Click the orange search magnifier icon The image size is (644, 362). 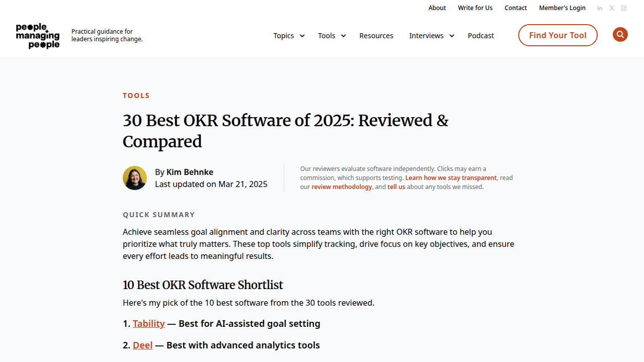[x=620, y=35]
